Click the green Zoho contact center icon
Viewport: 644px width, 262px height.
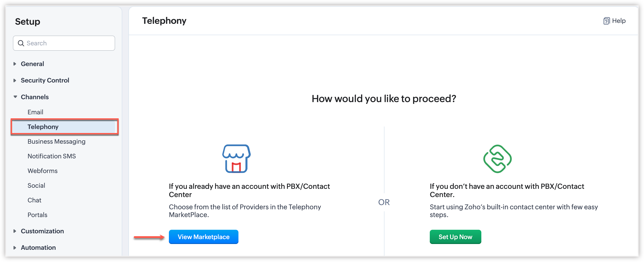tap(497, 159)
